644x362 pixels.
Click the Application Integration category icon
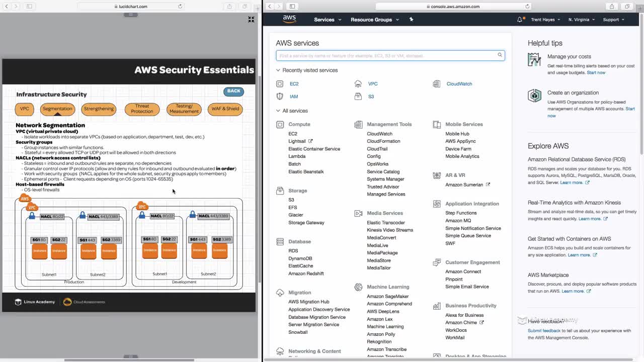437,204
